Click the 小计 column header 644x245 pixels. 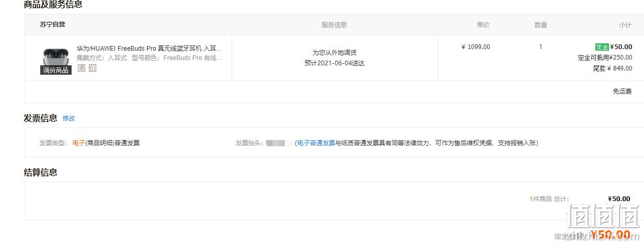[x=626, y=25]
